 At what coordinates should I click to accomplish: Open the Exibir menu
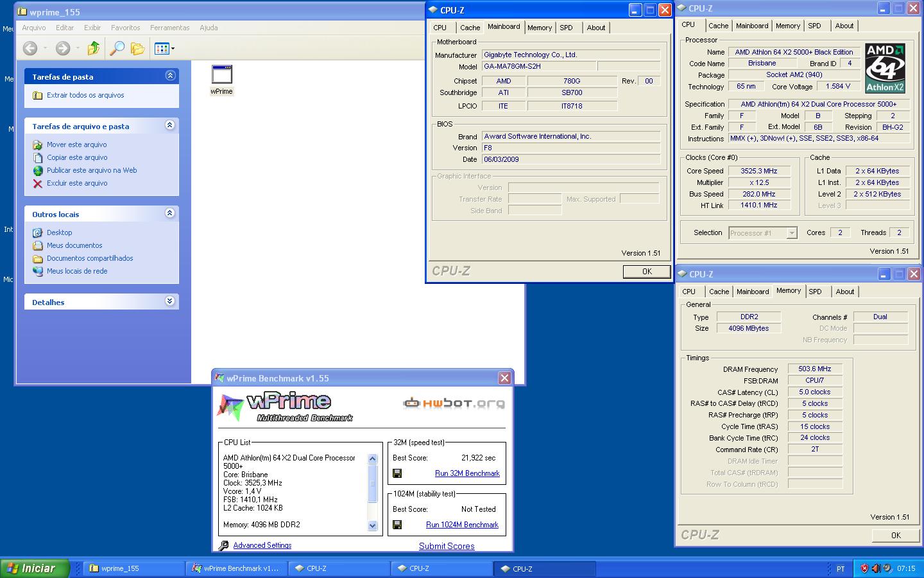(92, 28)
